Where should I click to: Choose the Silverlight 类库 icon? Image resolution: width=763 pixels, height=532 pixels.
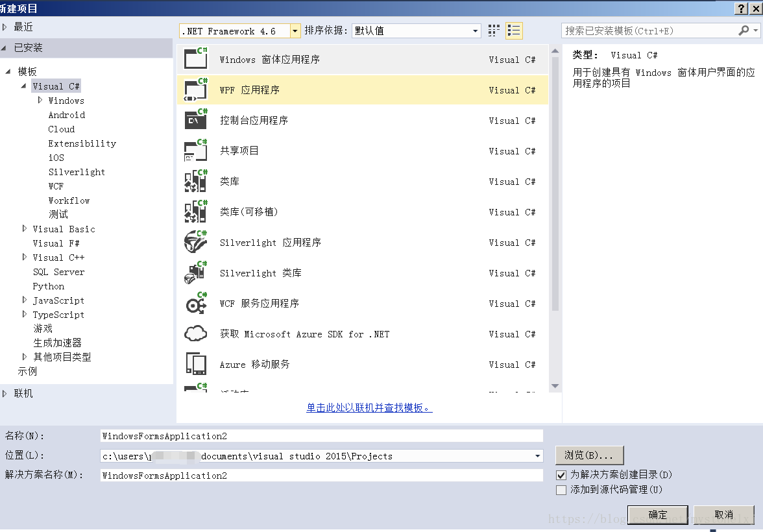[x=196, y=272]
